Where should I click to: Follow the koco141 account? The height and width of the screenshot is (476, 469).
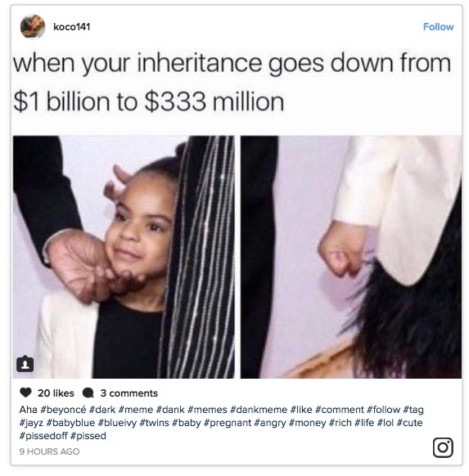(438, 27)
